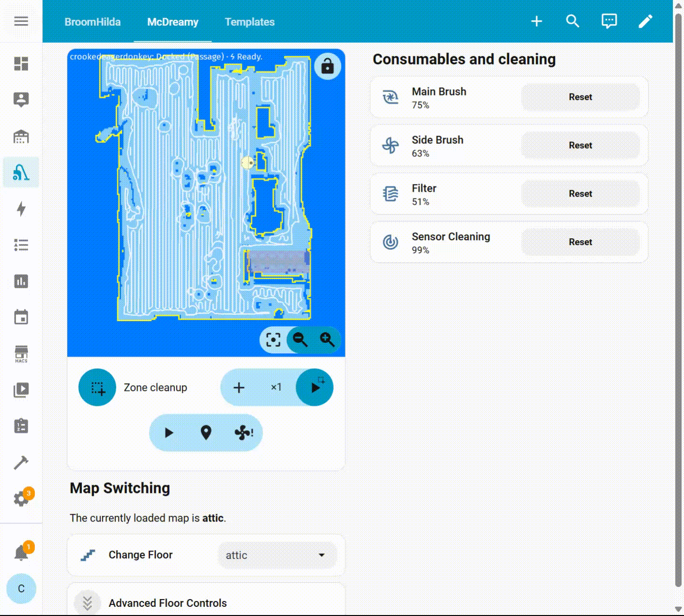
Task: Click the Change Floor stairs icon
Action: tap(88, 555)
